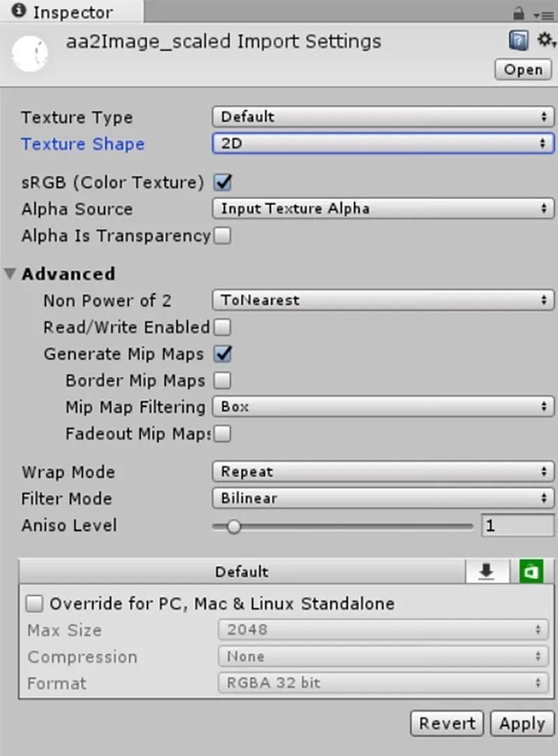Click the Apply button
558x756 pixels.
click(x=522, y=722)
